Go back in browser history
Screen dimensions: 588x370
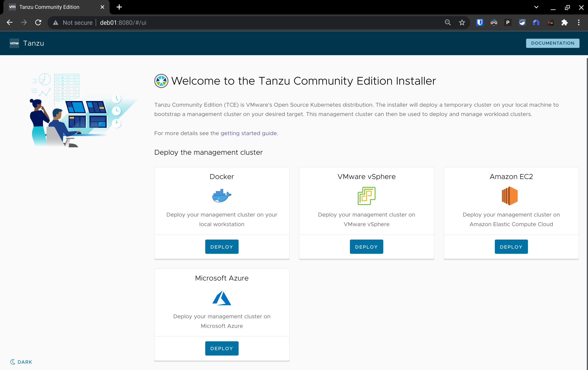[x=10, y=23]
